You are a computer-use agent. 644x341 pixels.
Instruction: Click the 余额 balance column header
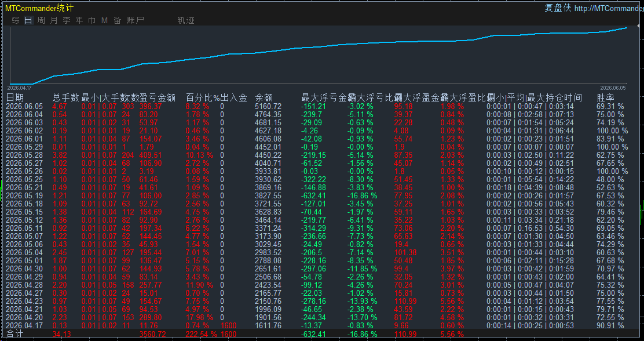click(264, 98)
